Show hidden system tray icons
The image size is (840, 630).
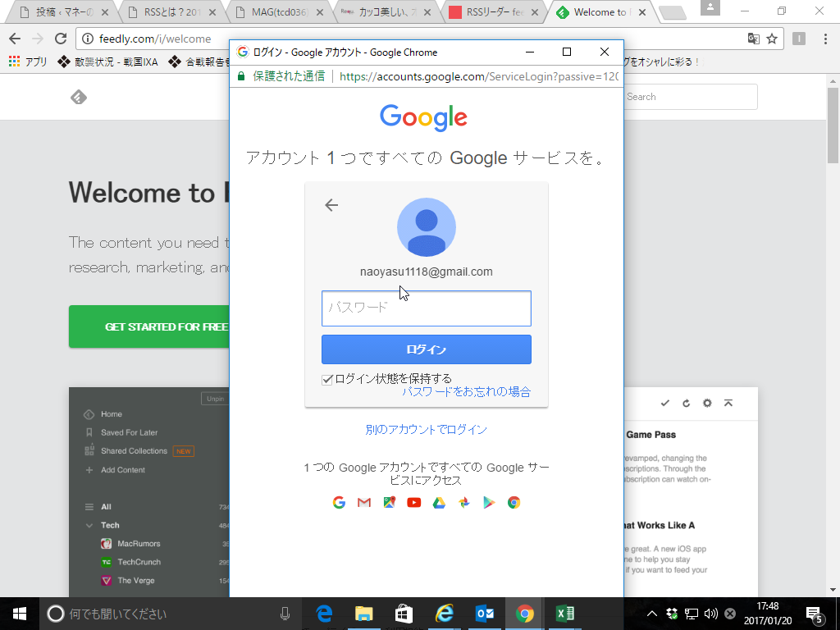(652, 614)
